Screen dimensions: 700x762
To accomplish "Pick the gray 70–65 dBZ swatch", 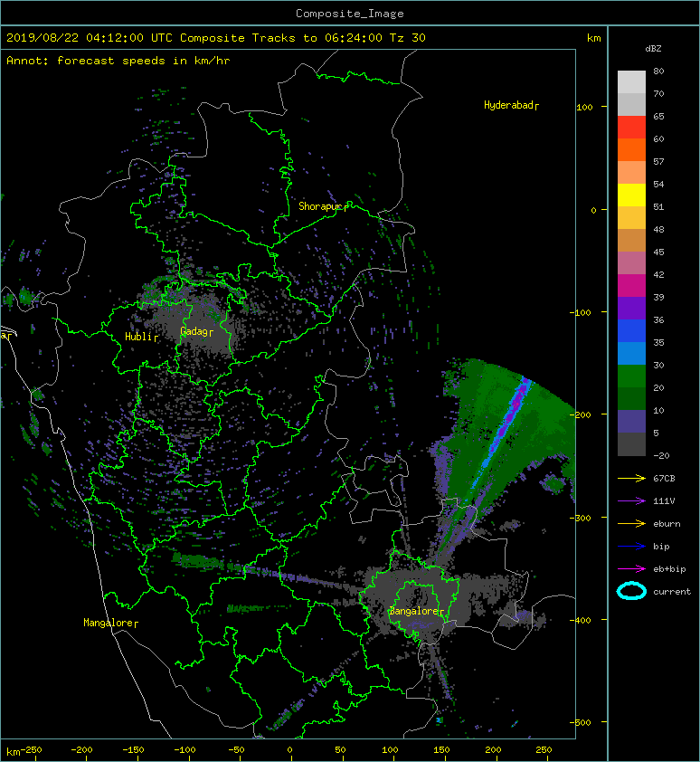I will (x=631, y=104).
